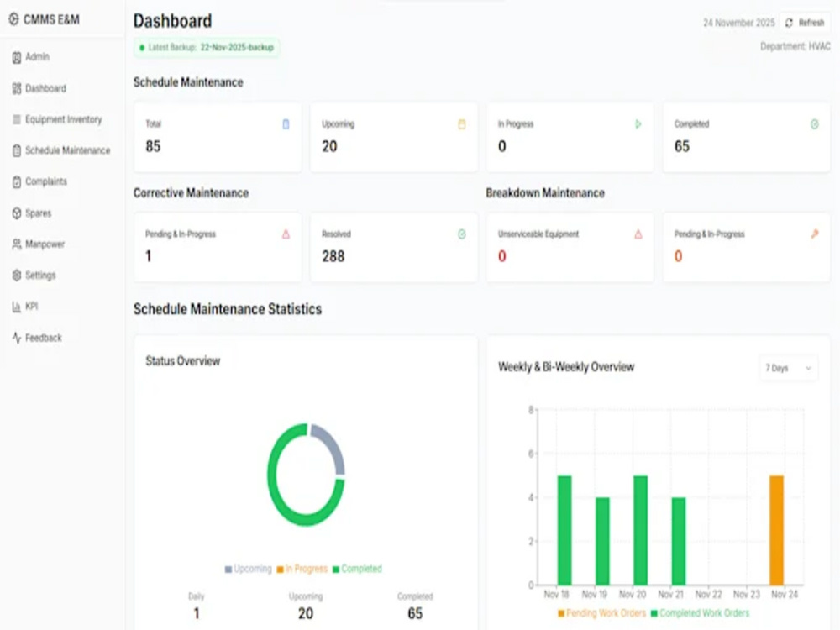Click the green play icon on In Progress card
The image size is (840, 630).
(638, 124)
